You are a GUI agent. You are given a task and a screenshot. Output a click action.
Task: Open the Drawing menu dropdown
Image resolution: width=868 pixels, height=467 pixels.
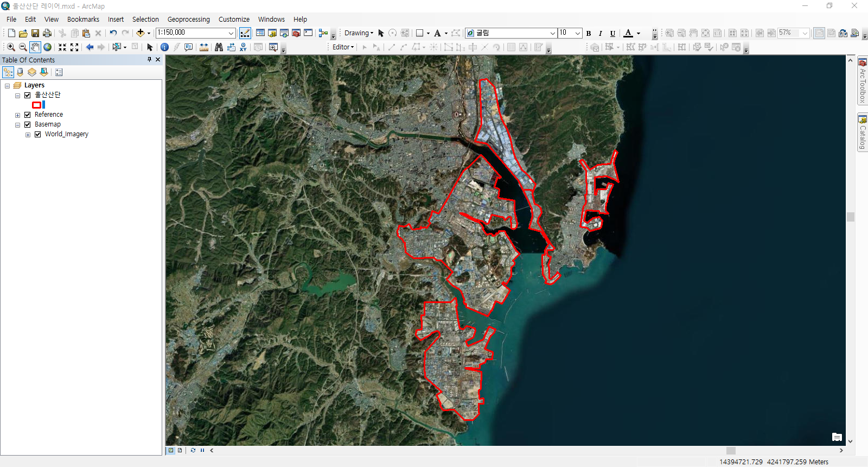(359, 33)
